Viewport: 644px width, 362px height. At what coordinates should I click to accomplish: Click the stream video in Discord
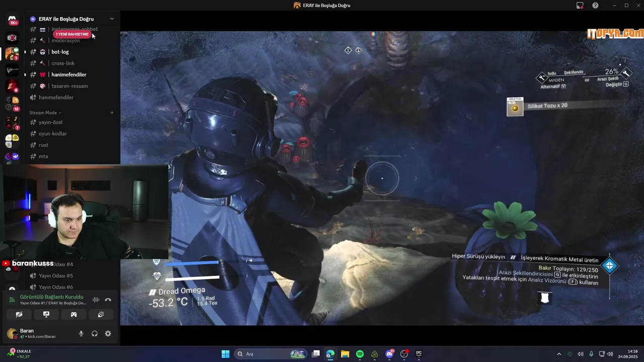[x=382, y=178]
